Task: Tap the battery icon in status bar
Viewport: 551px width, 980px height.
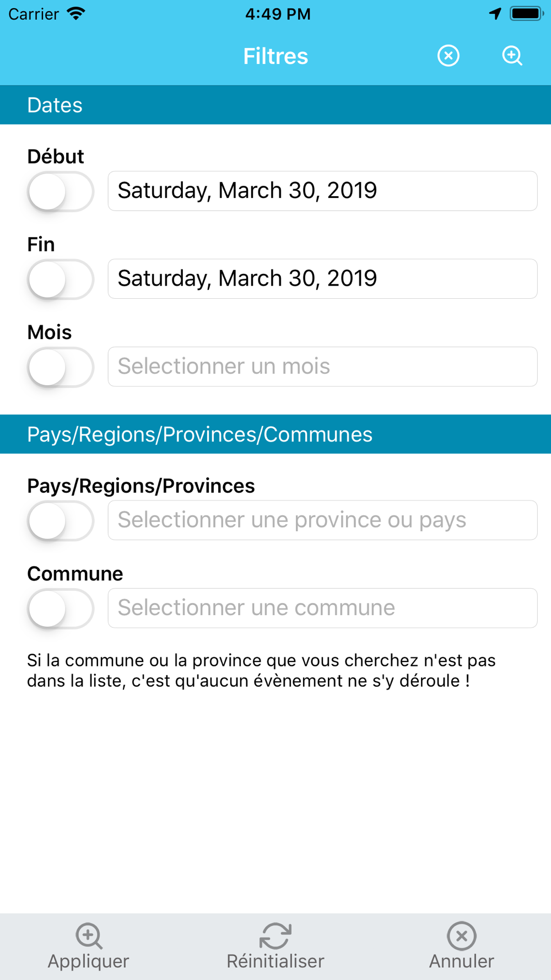Action: pyautogui.click(x=527, y=13)
